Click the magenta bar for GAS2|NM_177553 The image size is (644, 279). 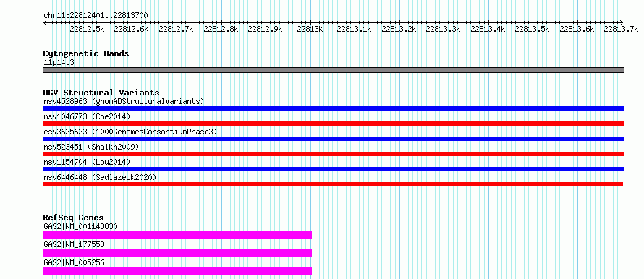177,253
